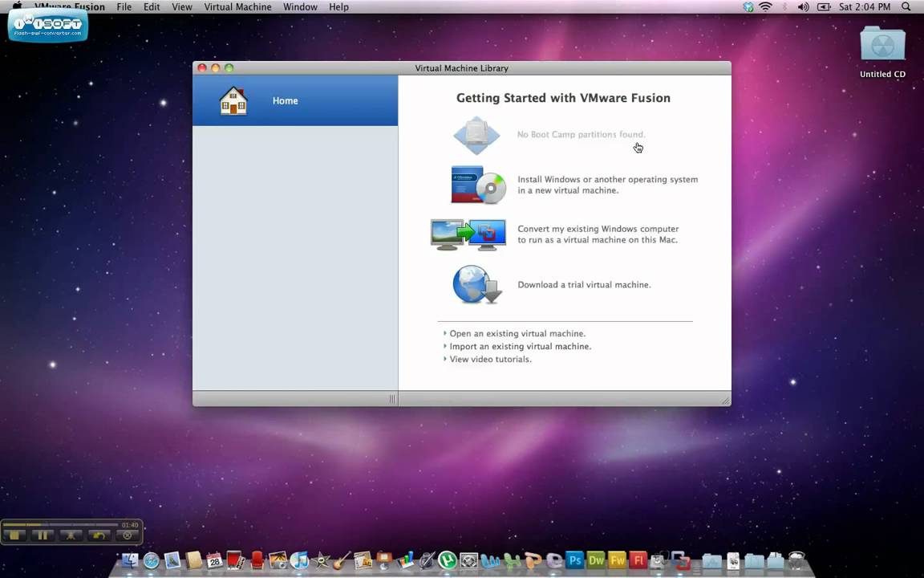
Task: Open Dreamweaver (Dw) from the Dock
Action: [596, 560]
